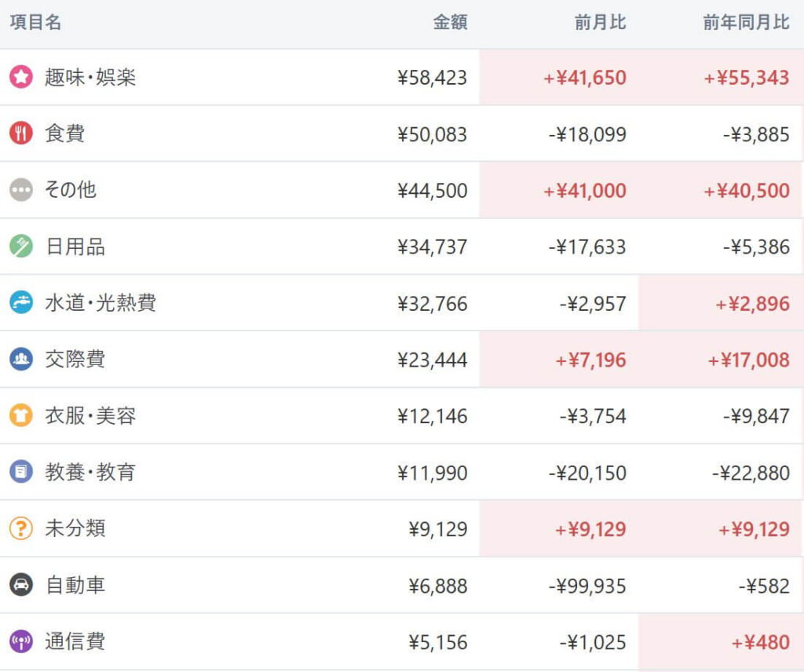804x672 pixels.
Task: Open the blue faucet 水道・光熱費 icon
Action: (x=21, y=302)
